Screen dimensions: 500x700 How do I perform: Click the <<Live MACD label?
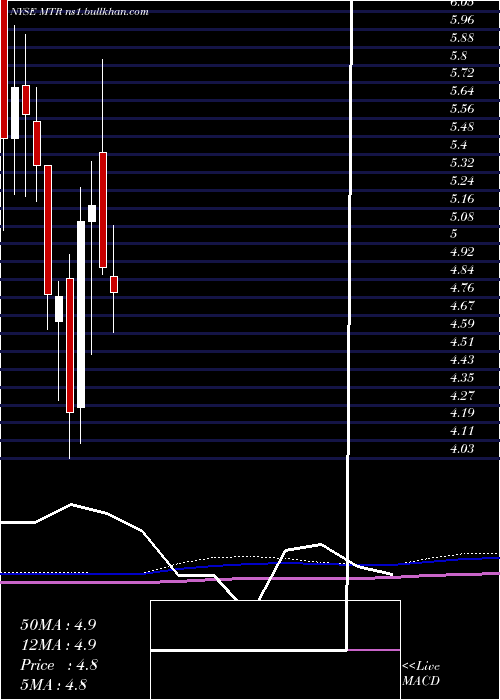pos(421,673)
